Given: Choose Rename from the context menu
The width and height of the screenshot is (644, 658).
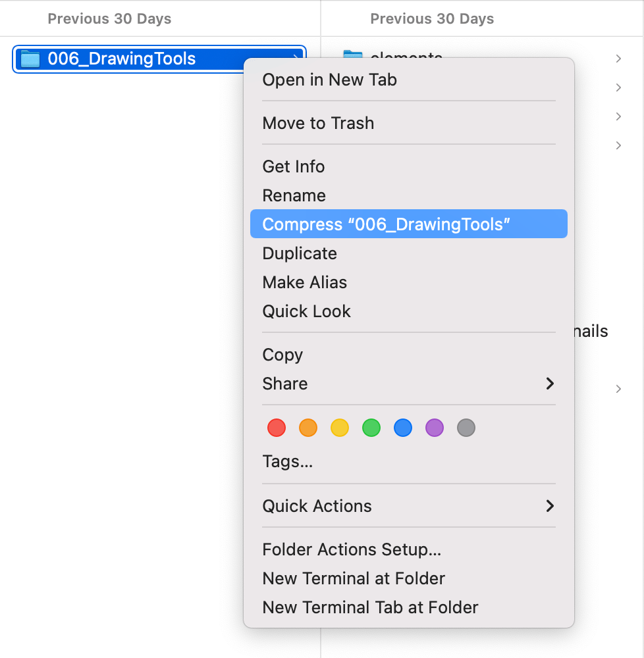Looking at the screenshot, I should click(408, 195).
